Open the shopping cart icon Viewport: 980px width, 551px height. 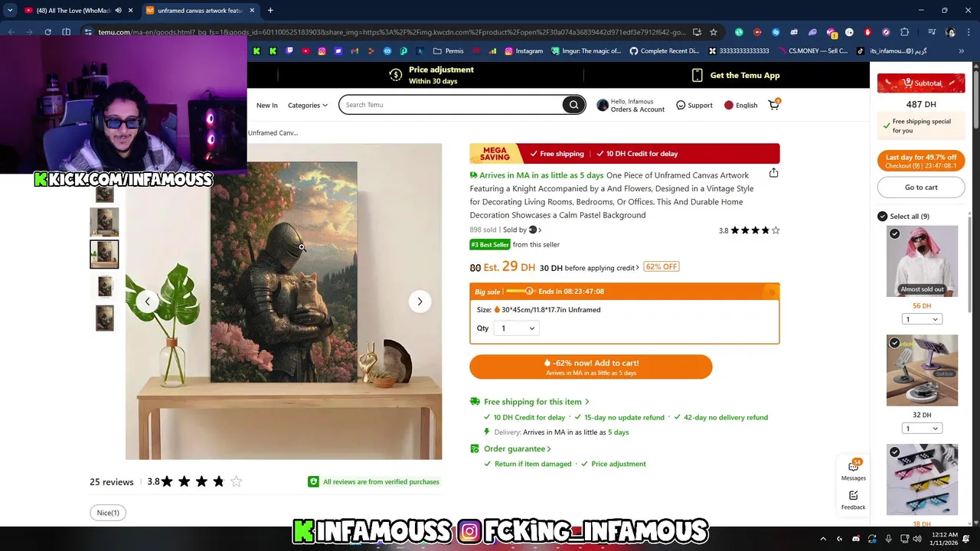(774, 105)
